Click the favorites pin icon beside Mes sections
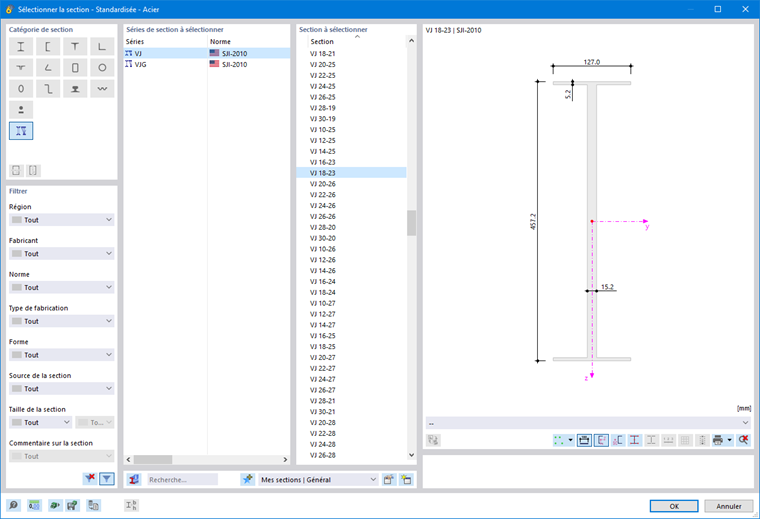Viewport: 760px width, 519px height. pyautogui.click(x=248, y=480)
